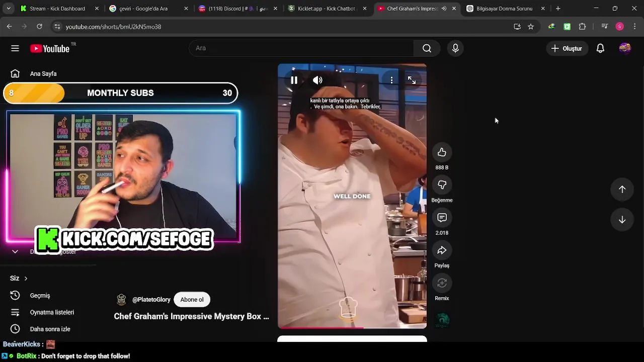Pause the Shorts video
Screen dimensions: 644x362
[x=294, y=80]
